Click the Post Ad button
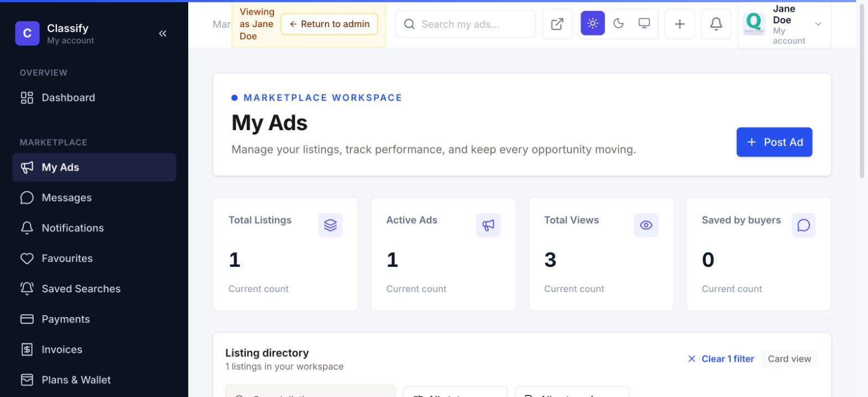The image size is (868, 397). [774, 142]
